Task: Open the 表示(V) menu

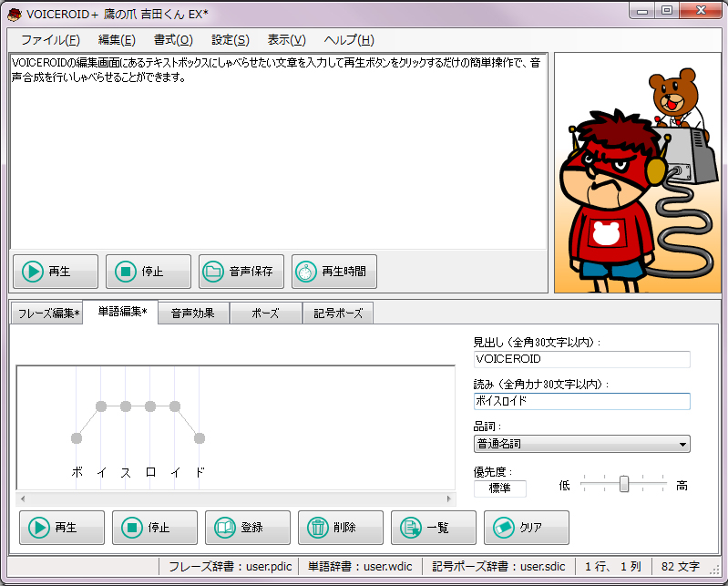Action: pos(286,40)
